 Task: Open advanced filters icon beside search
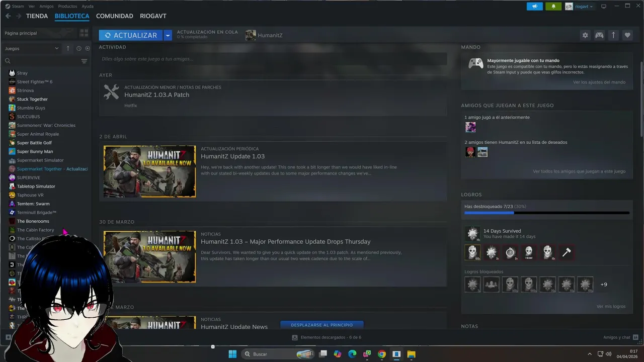[x=84, y=61]
